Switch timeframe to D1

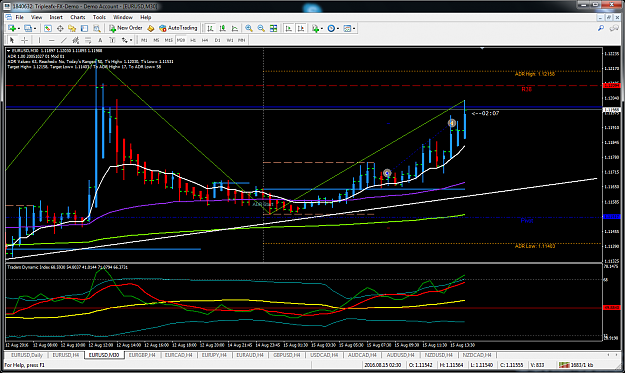tap(217, 40)
